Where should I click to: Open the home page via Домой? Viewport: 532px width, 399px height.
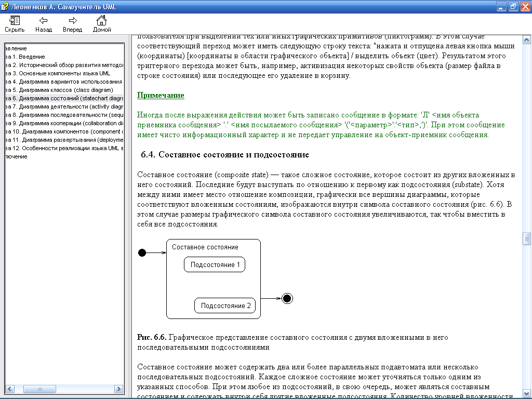102,24
